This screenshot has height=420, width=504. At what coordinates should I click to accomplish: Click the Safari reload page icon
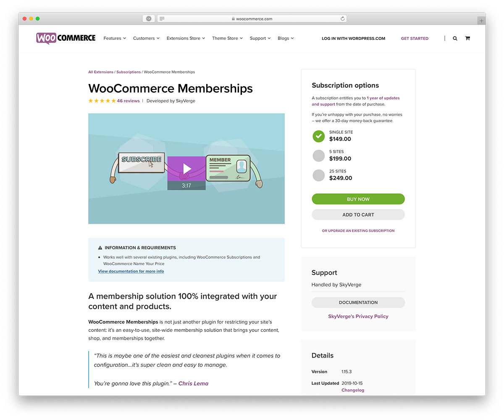click(343, 19)
